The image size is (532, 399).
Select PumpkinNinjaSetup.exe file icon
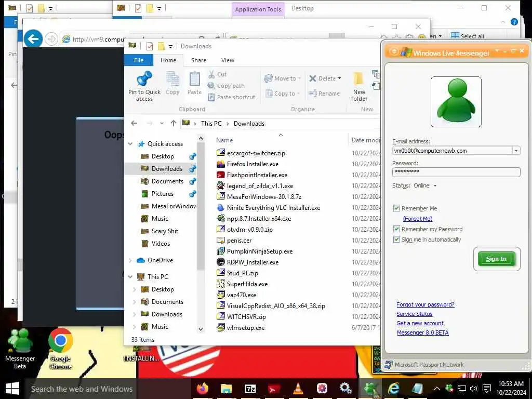220,251
